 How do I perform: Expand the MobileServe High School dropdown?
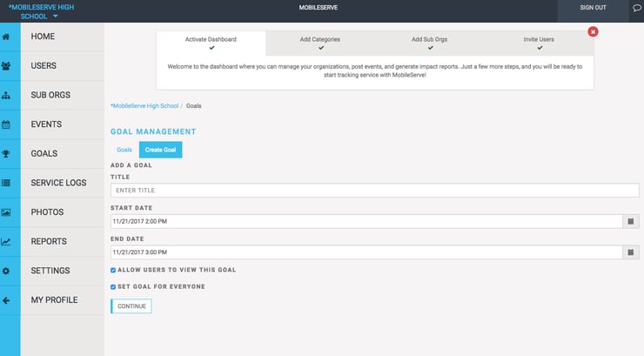click(41, 12)
